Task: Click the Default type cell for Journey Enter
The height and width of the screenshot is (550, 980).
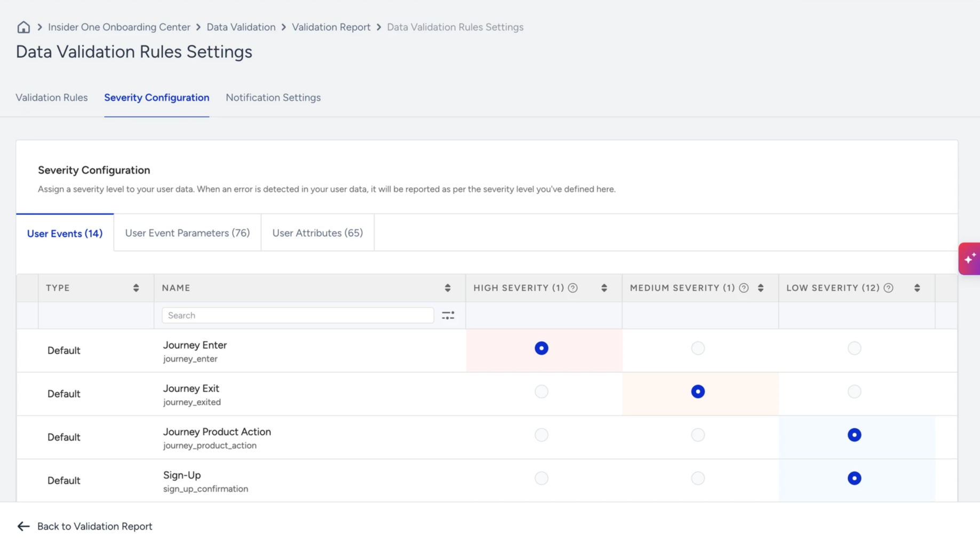Action: pyautogui.click(x=64, y=350)
